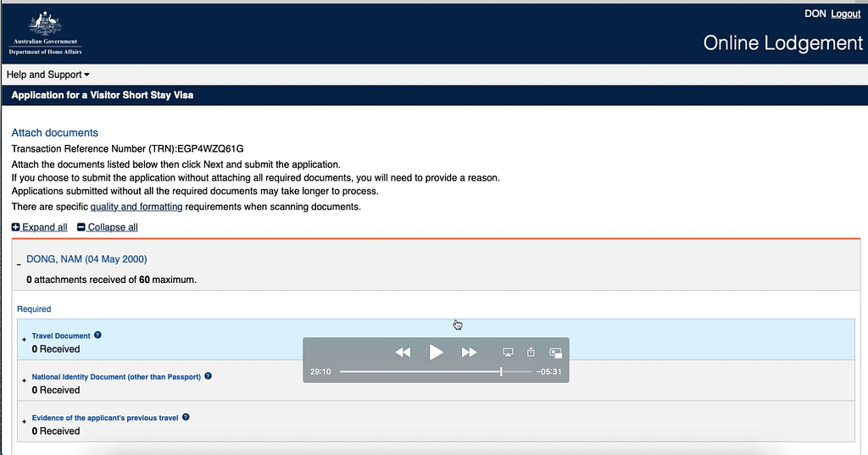Click the fast forward button
Image resolution: width=868 pixels, height=455 pixels.
[x=469, y=352]
